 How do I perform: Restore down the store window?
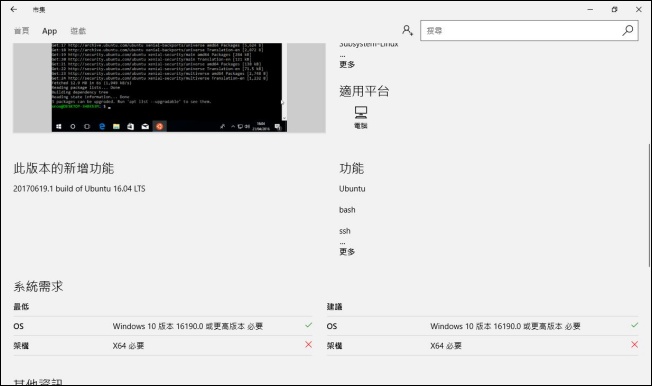(x=615, y=9)
